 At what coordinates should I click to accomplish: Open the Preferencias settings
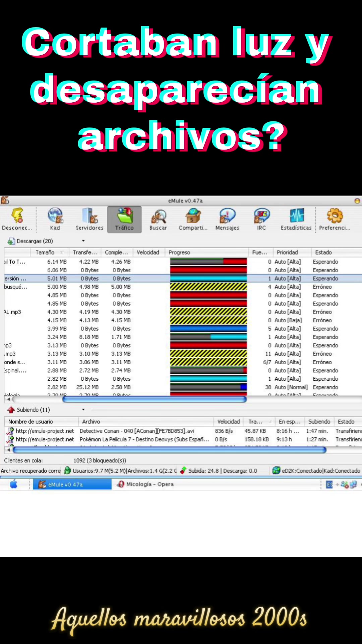pyautogui.click(x=335, y=219)
